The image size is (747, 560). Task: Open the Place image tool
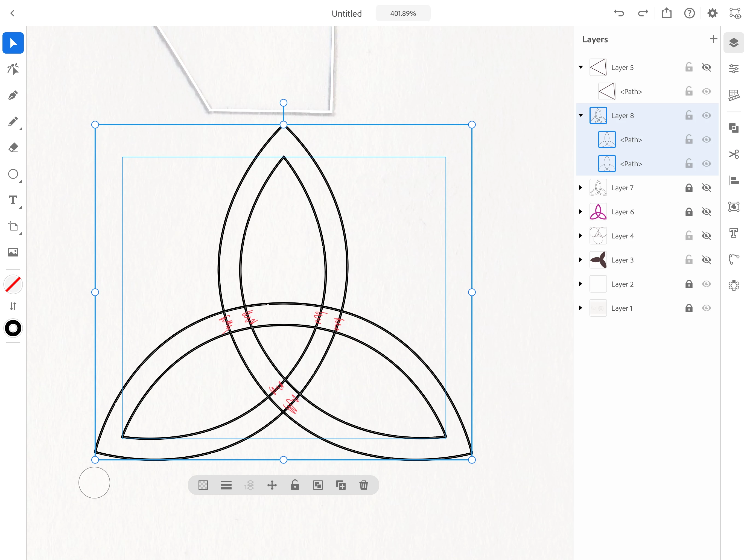(13, 252)
